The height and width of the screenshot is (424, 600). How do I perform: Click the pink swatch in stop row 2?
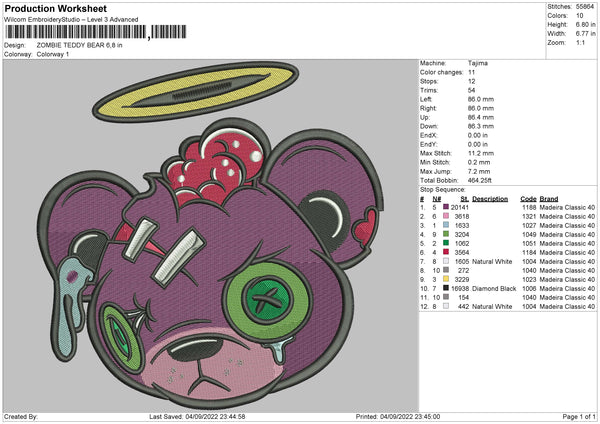[445, 216]
